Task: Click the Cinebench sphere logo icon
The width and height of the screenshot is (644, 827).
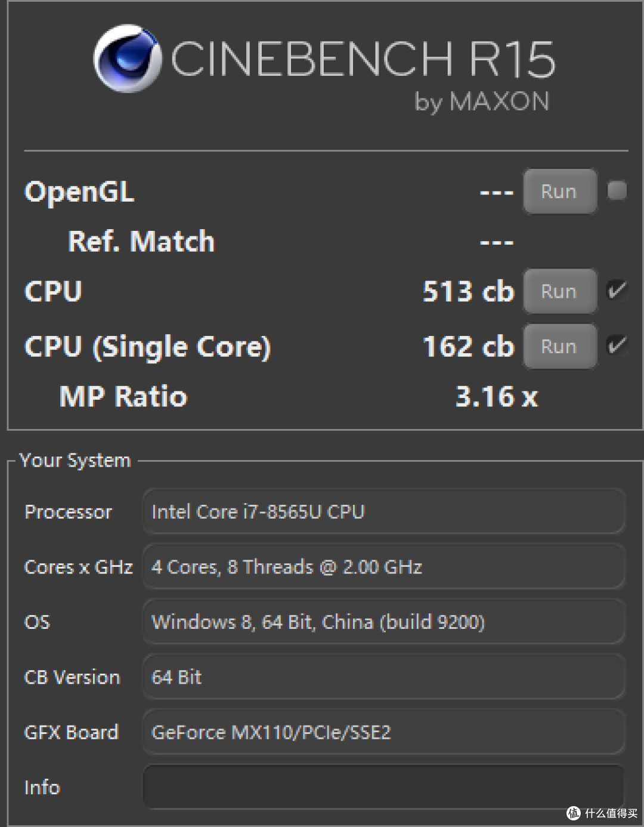Action: [128, 58]
